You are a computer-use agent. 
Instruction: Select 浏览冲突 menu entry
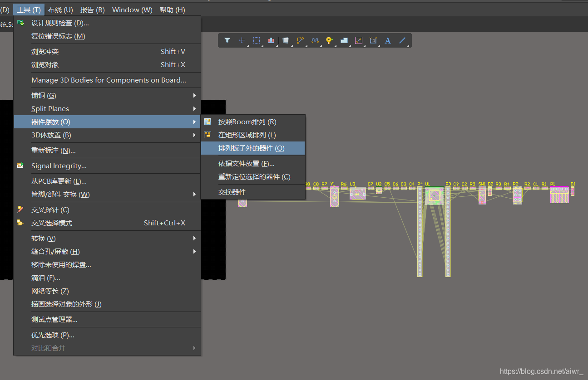tap(107, 51)
